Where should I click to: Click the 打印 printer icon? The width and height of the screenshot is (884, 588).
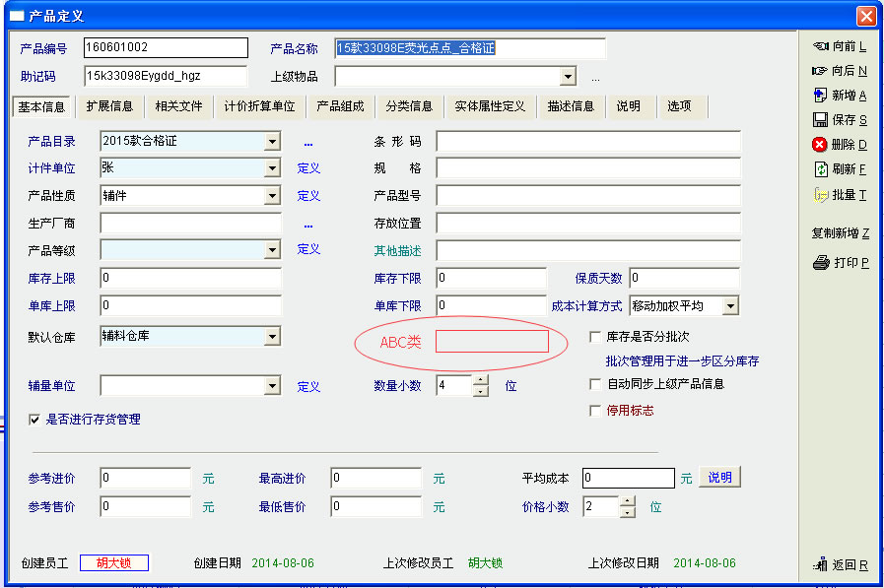820,263
